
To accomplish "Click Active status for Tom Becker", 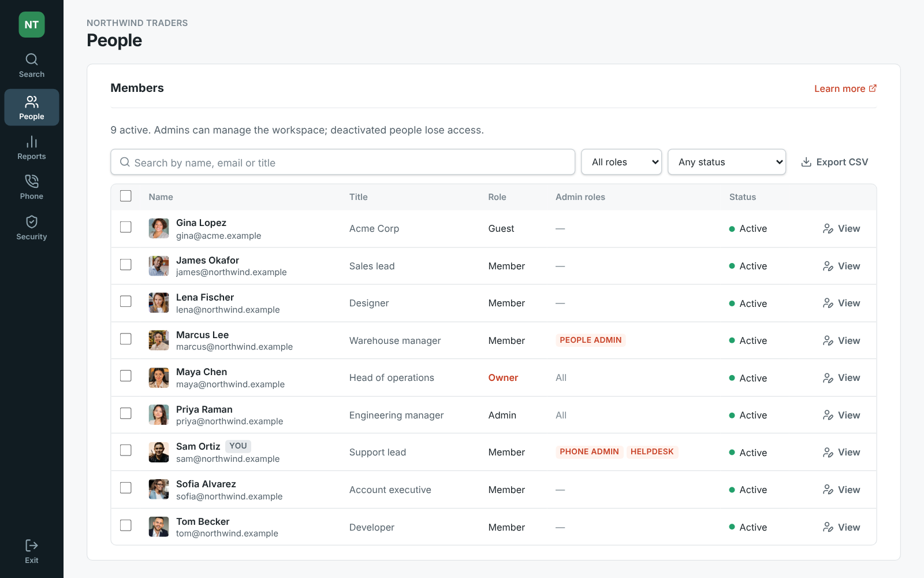I will tap(748, 527).
